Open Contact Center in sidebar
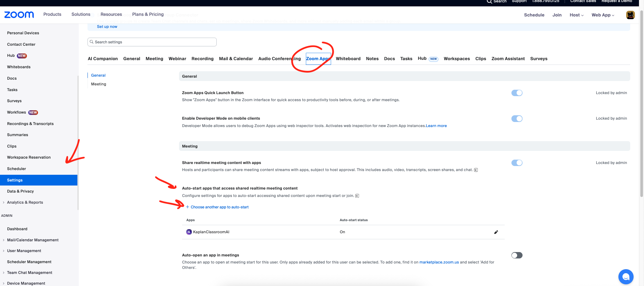This screenshot has width=644, height=286. pos(21,45)
